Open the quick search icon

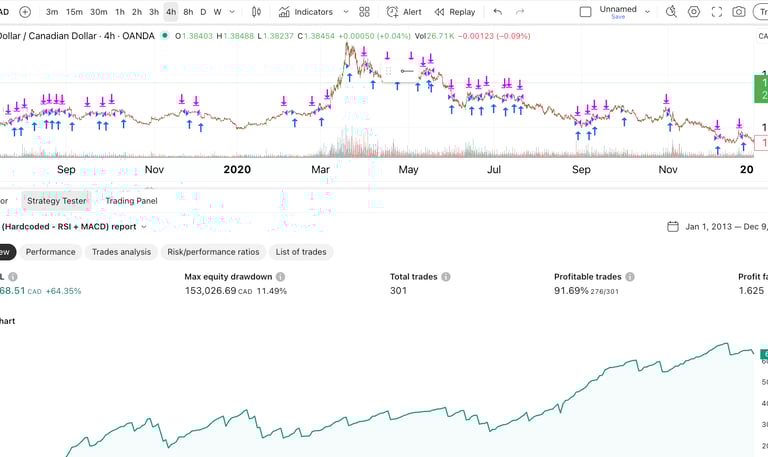tap(671, 12)
